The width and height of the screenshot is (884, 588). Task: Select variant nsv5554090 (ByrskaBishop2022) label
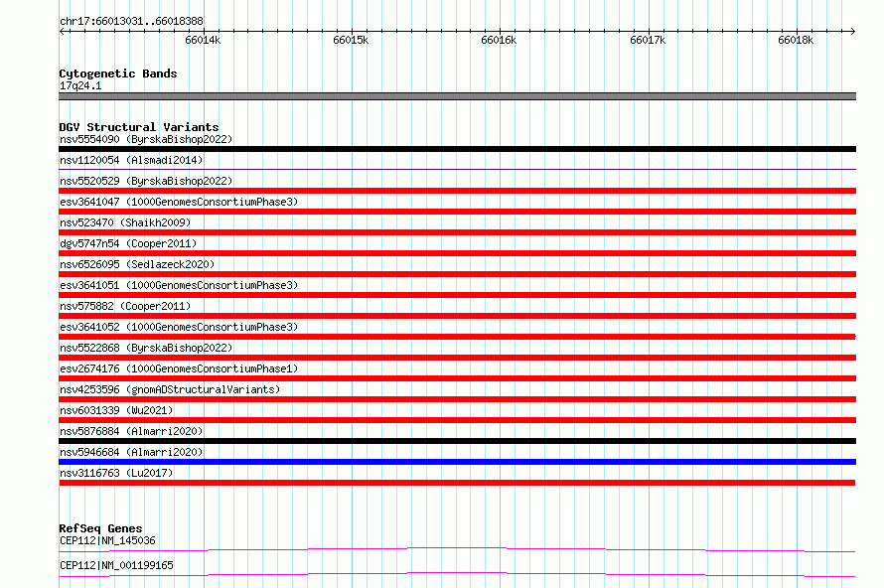pyautogui.click(x=146, y=139)
